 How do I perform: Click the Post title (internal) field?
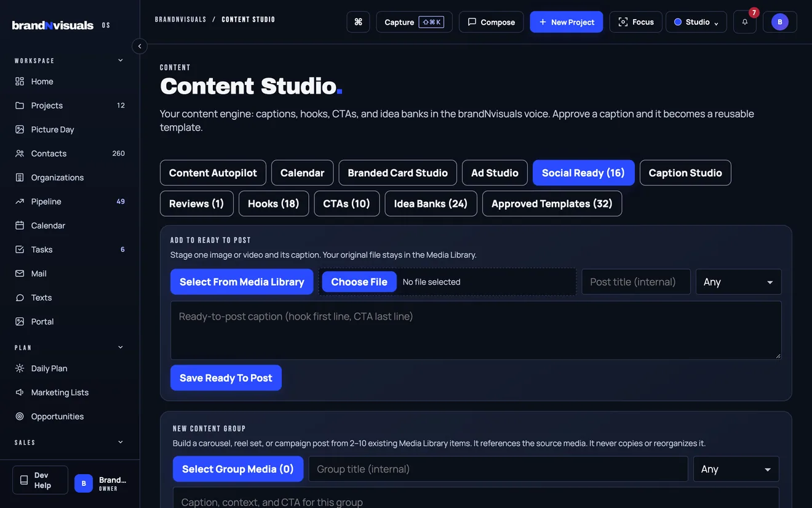636,282
